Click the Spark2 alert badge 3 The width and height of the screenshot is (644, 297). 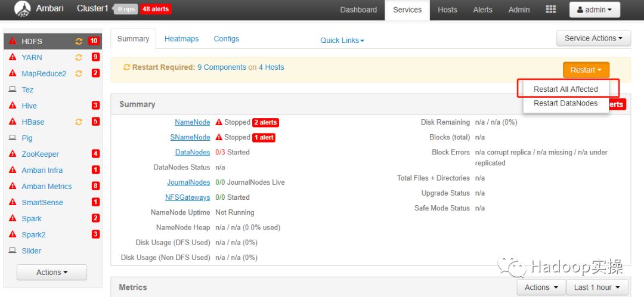(95, 234)
